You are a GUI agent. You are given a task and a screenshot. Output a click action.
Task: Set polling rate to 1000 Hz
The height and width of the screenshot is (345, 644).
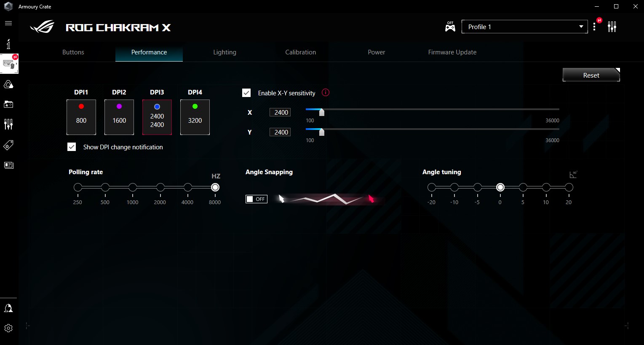click(x=133, y=187)
